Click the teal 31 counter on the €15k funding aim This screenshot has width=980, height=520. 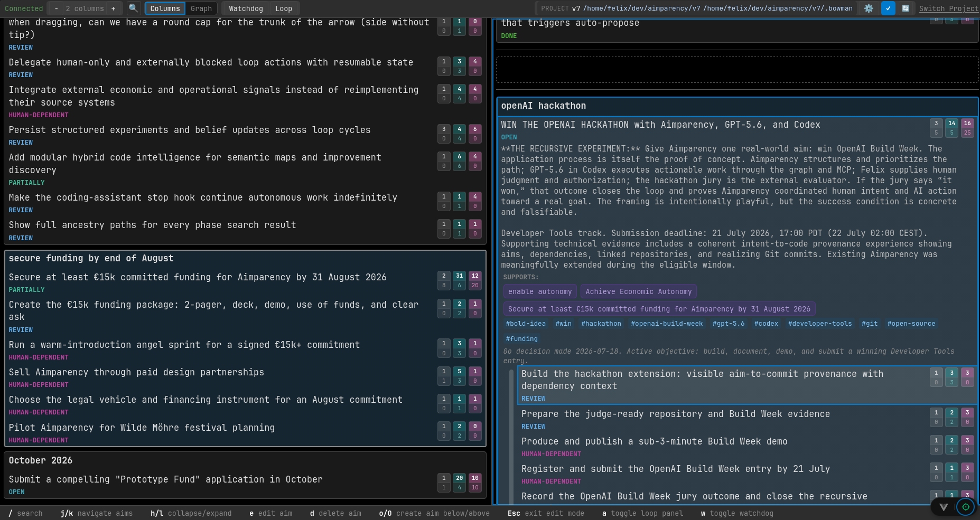pos(459,276)
